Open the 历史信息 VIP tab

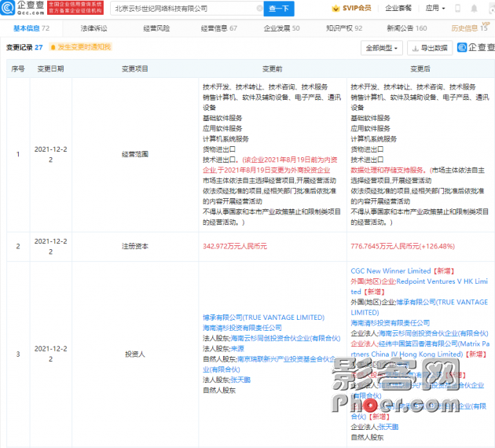[470, 28]
